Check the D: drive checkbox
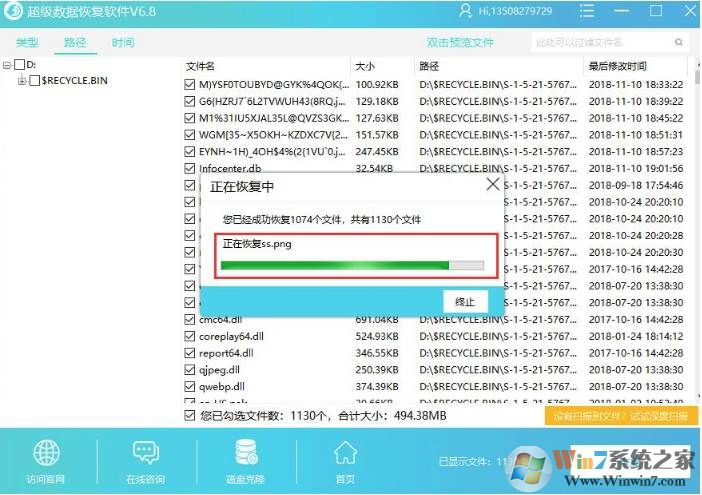Viewport: 702px width, 495px height. [20, 65]
